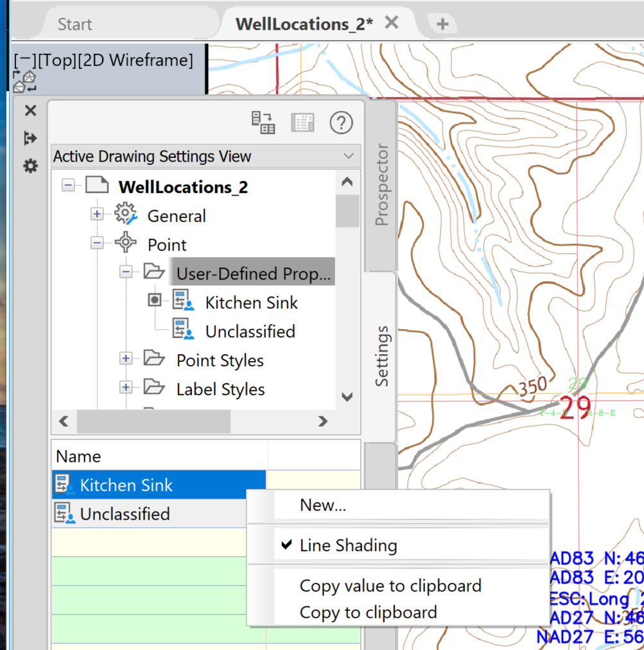Viewport: 644px width, 650px height.
Task: Choose Copy value to clipboard from the menu
Action: pos(391,585)
